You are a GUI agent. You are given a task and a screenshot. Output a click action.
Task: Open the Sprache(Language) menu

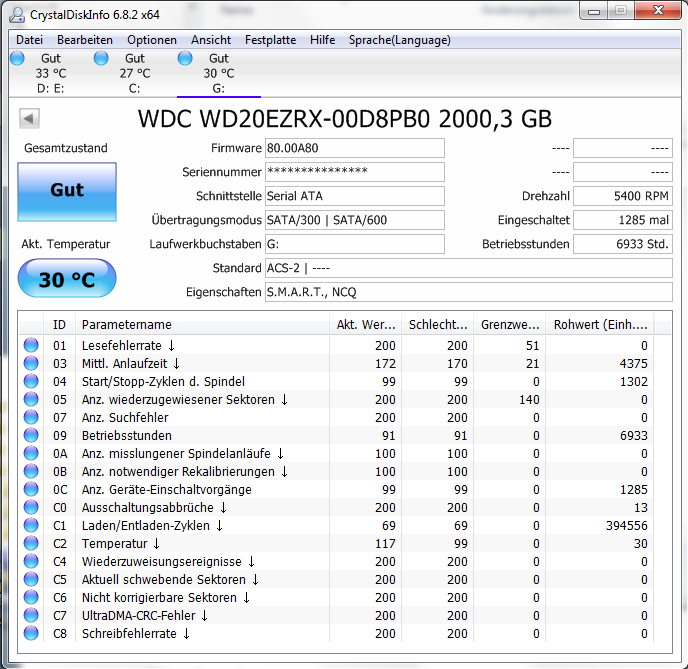point(400,40)
